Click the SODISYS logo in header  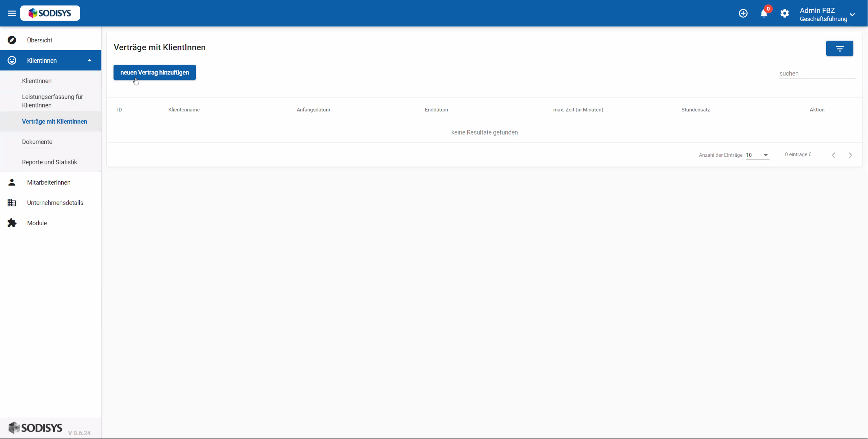pyautogui.click(x=50, y=13)
